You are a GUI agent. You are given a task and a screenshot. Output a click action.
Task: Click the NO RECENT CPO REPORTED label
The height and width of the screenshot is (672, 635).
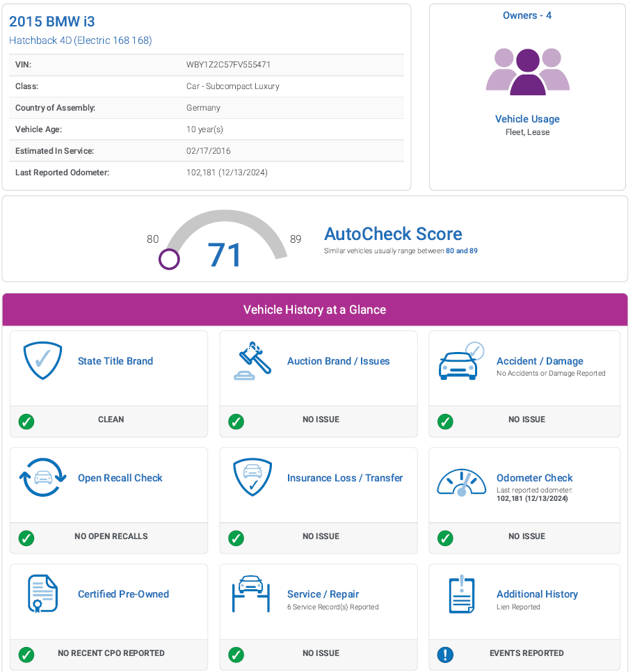[111, 653]
